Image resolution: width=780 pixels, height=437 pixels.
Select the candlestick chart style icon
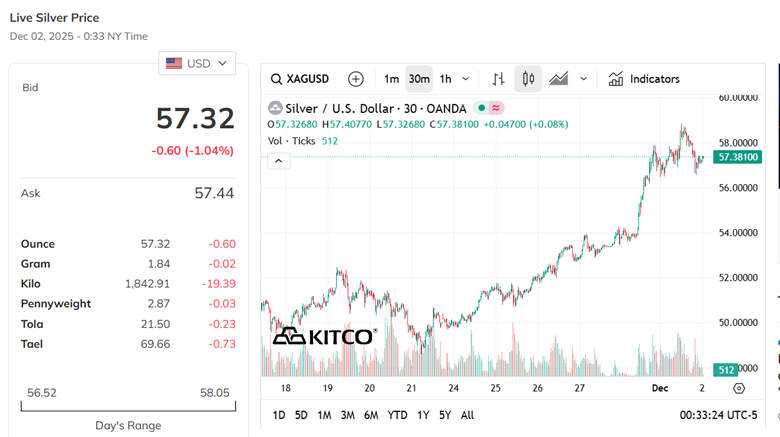(x=528, y=79)
